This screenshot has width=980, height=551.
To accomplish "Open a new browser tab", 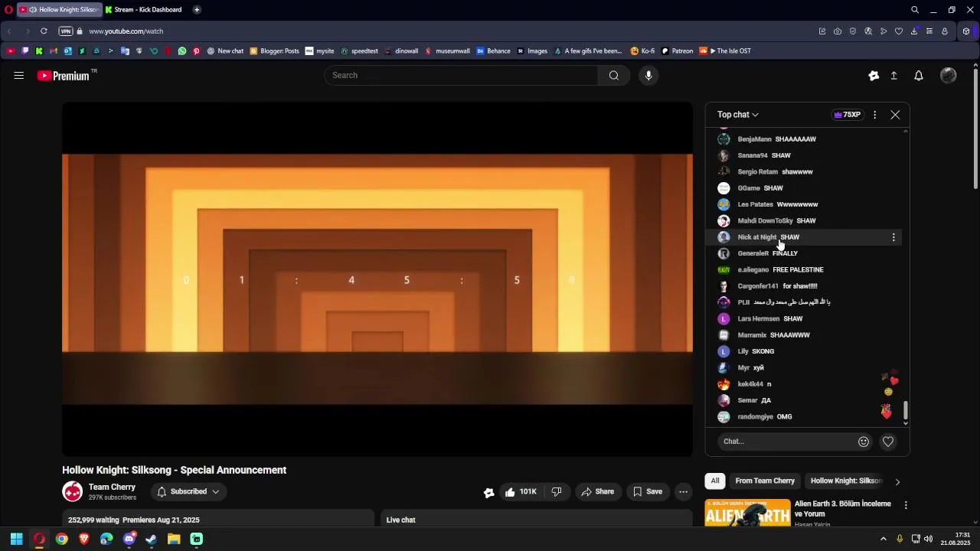I will coord(197,10).
